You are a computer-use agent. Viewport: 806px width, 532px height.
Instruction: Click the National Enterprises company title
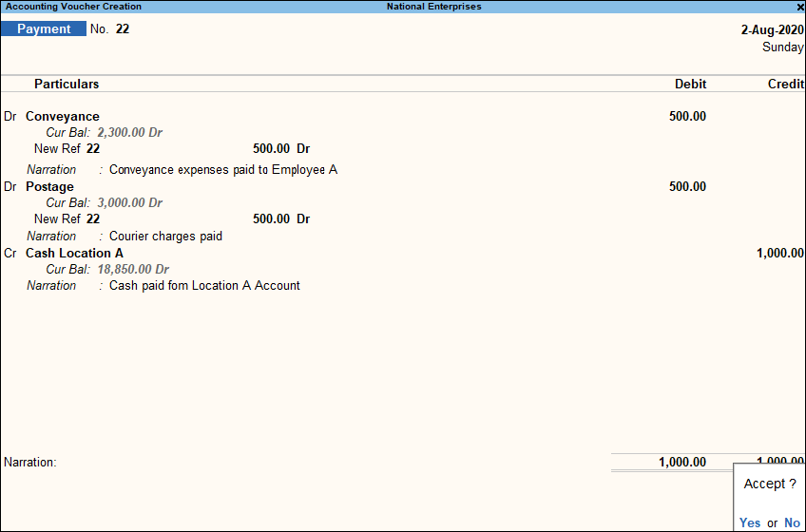(x=433, y=7)
